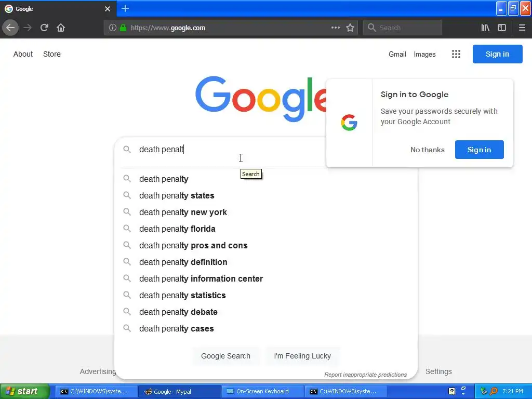Click the green shield system tray icon
Screen dimensions: 532x399
[484, 391]
